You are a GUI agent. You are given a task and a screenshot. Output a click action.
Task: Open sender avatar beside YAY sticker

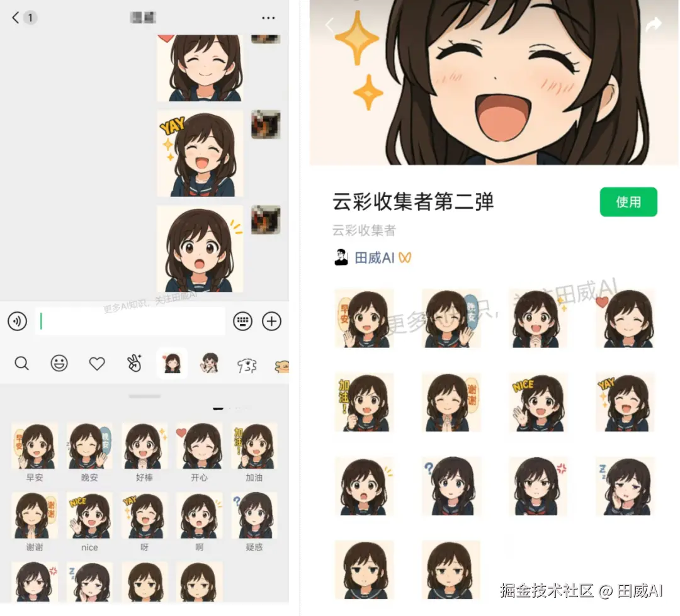pyautogui.click(x=266, y=125)
